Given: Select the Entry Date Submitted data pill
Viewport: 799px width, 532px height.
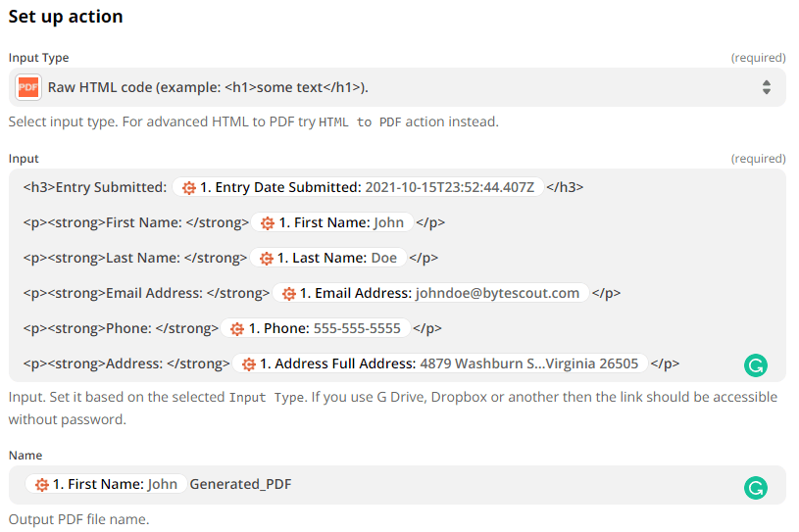Looking at the screenshot, I should 359,187.
